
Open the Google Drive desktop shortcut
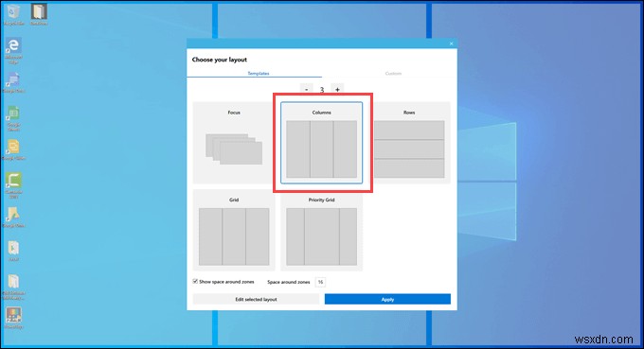(13, 218)
